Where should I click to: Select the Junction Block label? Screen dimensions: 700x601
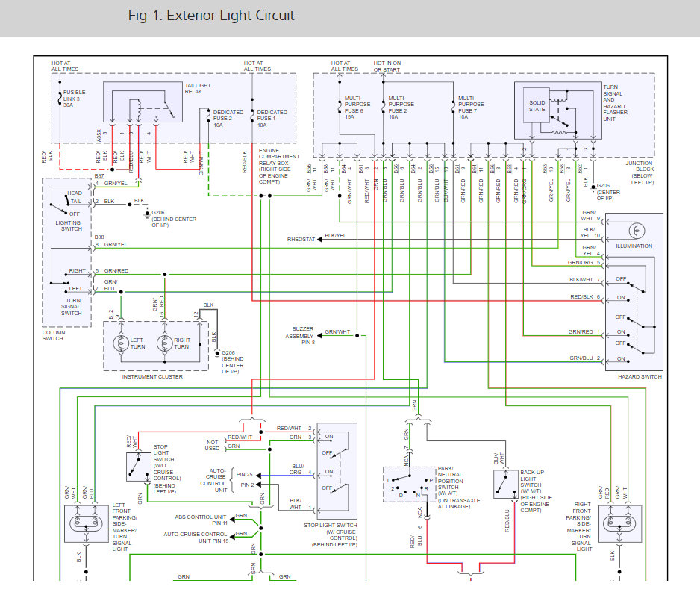(640, 163)
